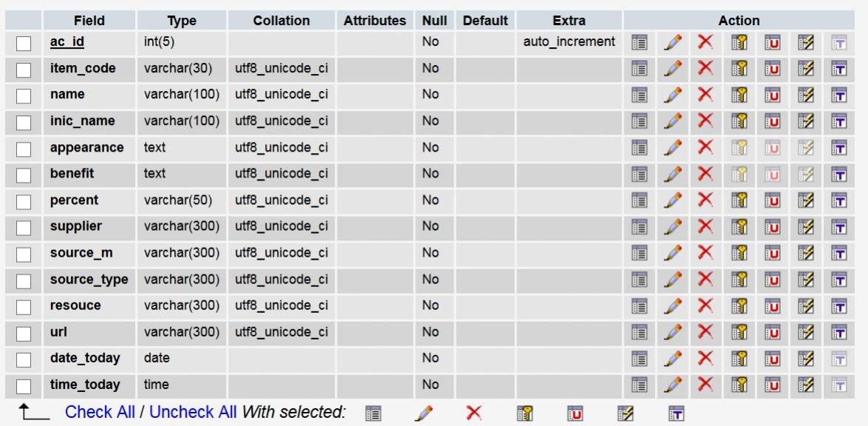The image size is (868, 426).
Task: Click the Uncheck All link
Action: (x=194, y=411)
